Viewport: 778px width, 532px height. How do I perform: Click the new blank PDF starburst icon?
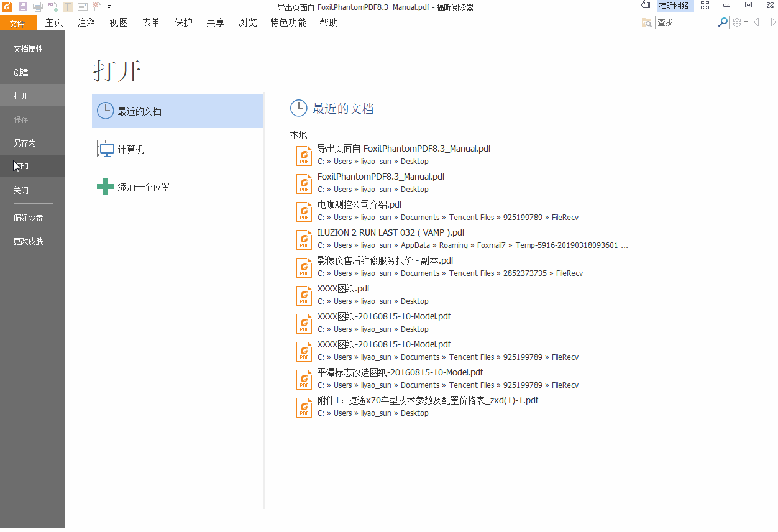point(98,7)
